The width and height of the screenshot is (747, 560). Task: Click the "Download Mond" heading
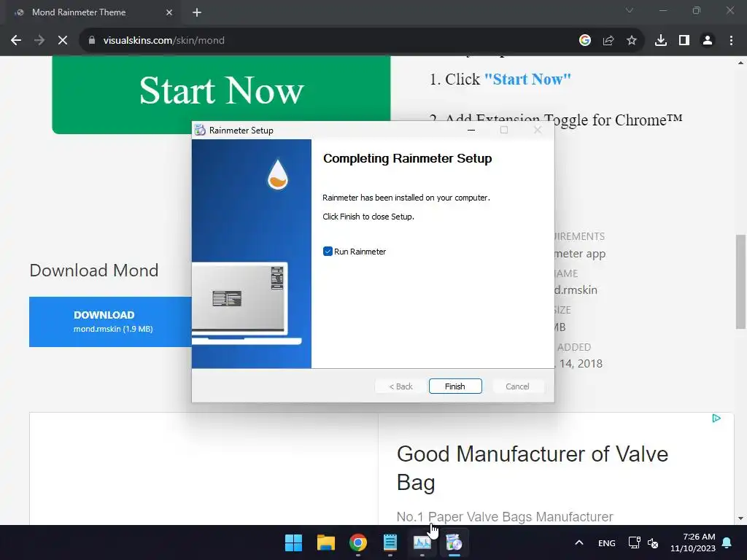click(x=94, y=271)
